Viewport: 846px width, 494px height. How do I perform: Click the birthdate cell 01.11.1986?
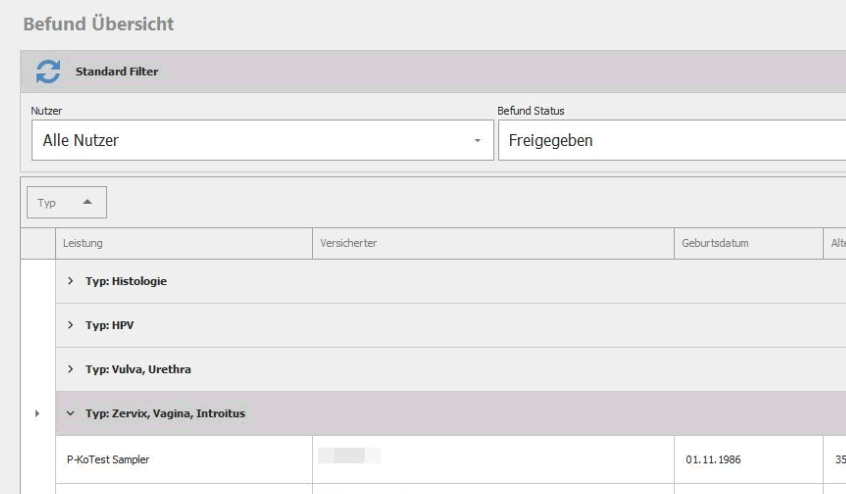pyautogui.click(x=712, y=460)
